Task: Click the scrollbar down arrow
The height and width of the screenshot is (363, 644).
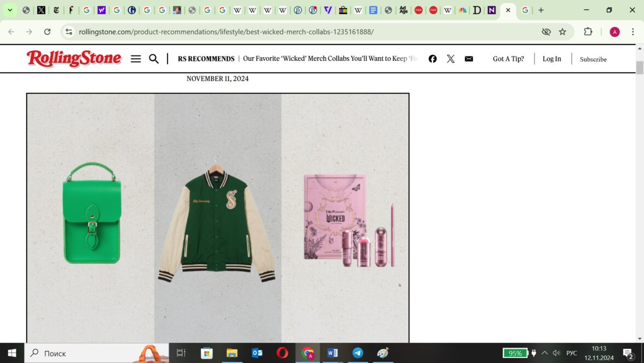Action: coord(640,339)
